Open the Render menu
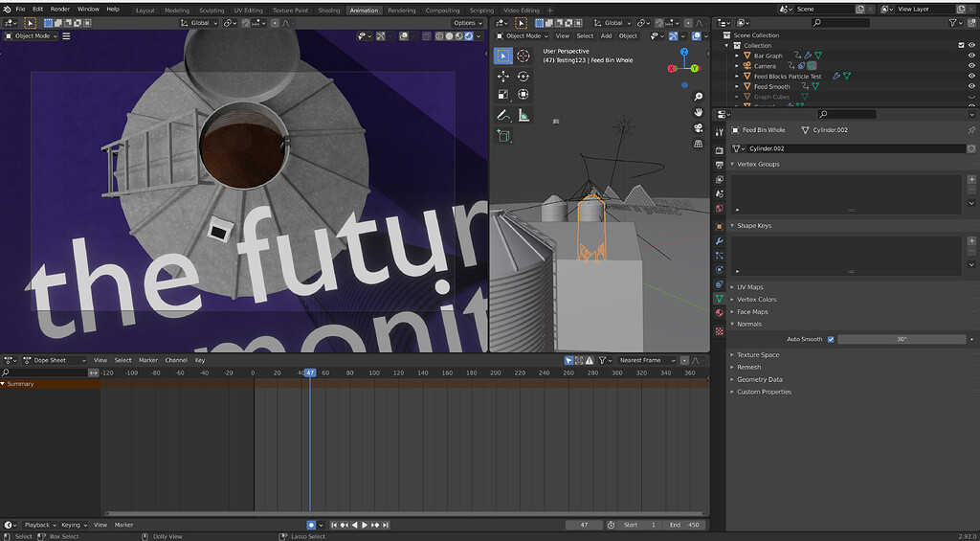This screenshot has height=541, width=980. (x=60, y=10)
